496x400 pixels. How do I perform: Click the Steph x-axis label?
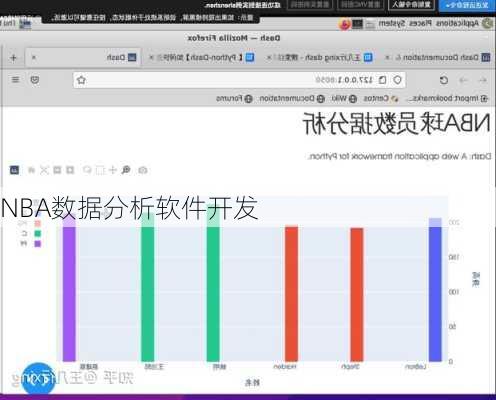350,367
